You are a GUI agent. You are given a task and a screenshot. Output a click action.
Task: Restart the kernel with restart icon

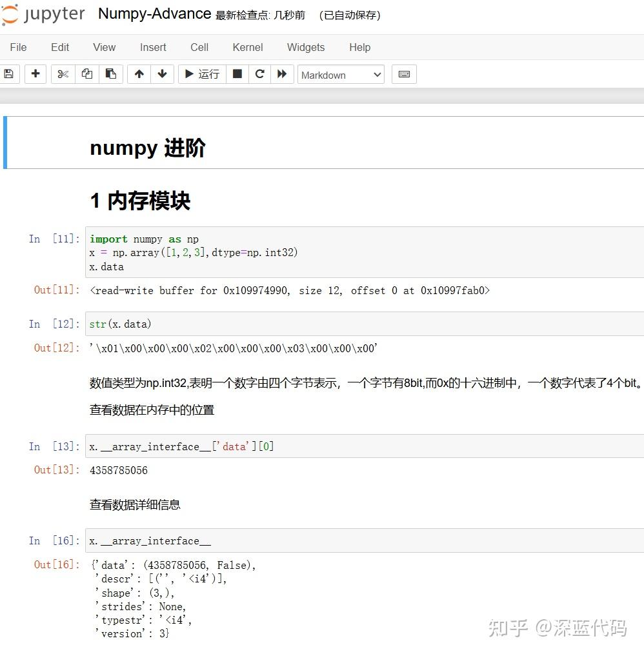click(259, 74)
